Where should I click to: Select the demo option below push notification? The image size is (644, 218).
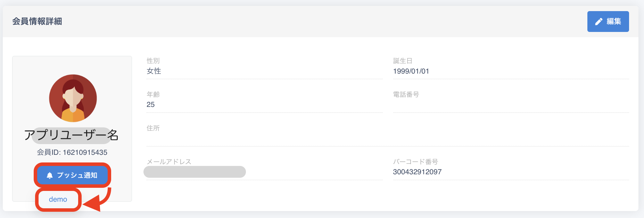[x=58, y=199]
